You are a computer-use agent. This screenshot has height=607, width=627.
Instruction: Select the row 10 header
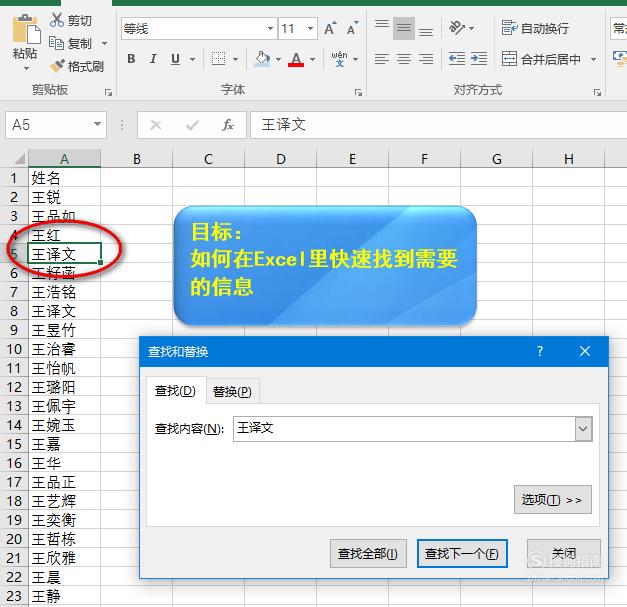tap(14, 349)
